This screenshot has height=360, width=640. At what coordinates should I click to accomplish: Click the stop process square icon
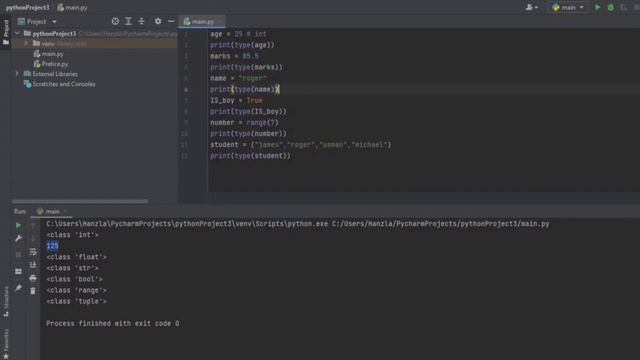[18, 255]
